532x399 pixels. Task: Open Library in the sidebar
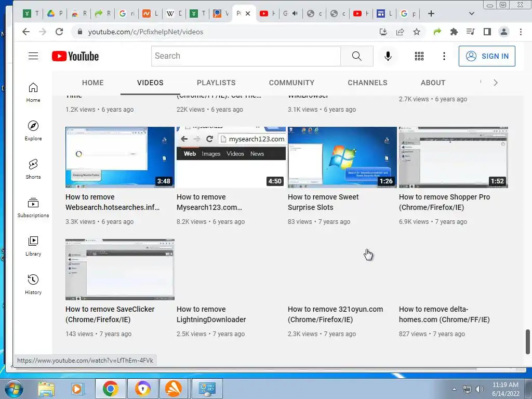point(33,246)
